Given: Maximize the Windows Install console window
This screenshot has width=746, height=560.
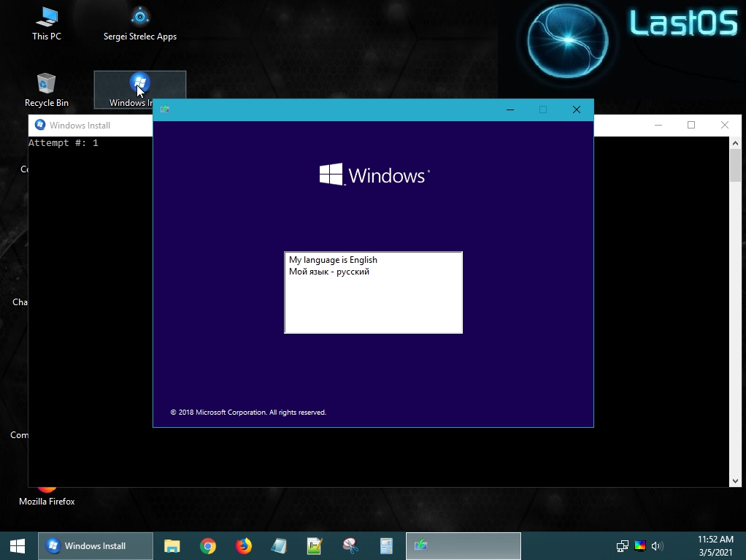Looking at the screenshot, I should (x=691, y=125).
